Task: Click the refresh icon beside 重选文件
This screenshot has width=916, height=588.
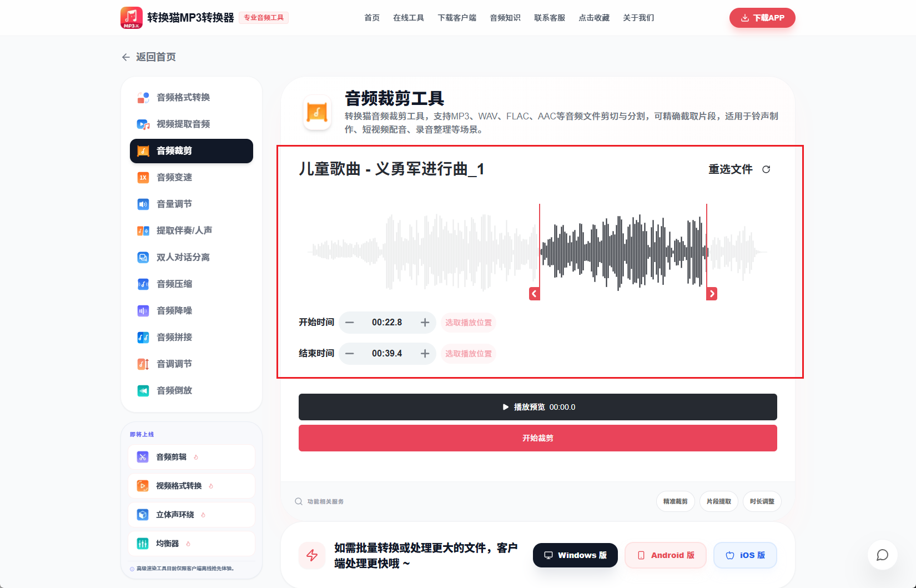Action: tap(767, 169)
